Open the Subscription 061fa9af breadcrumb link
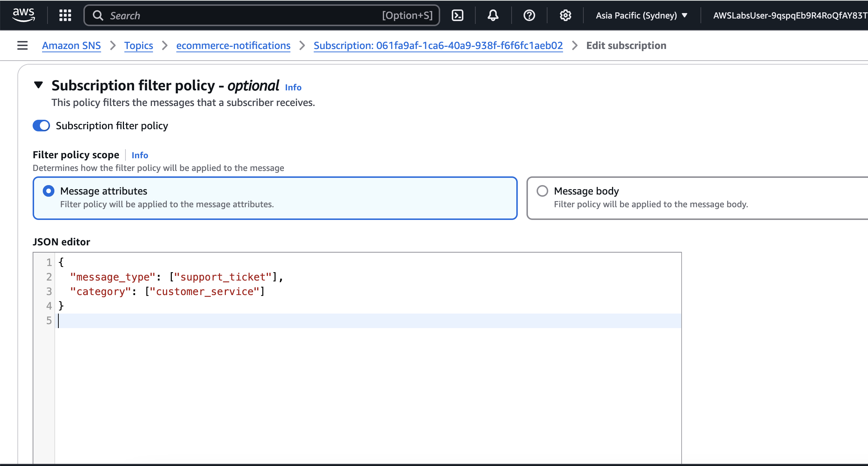The height and width of the screenshot is (466, 868). click(438, 45)
